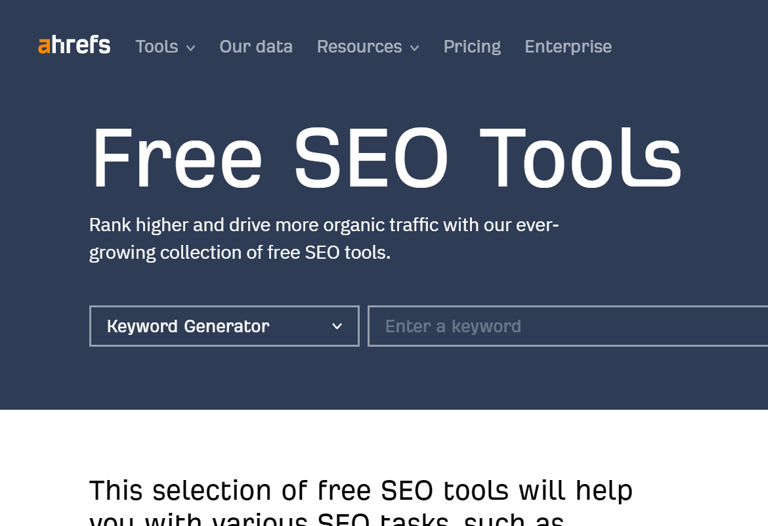Click the word 'SEO' in the big heading

click(371, 158)
